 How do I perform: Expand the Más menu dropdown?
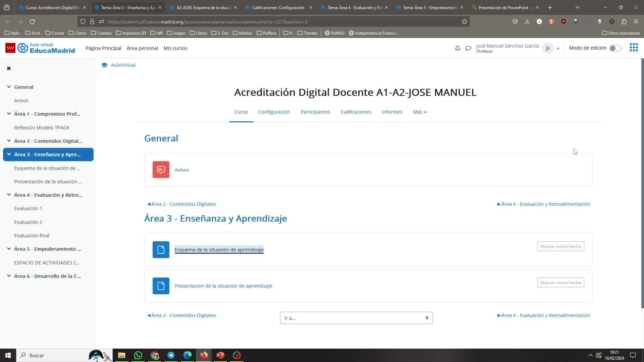tap(420, 112)
